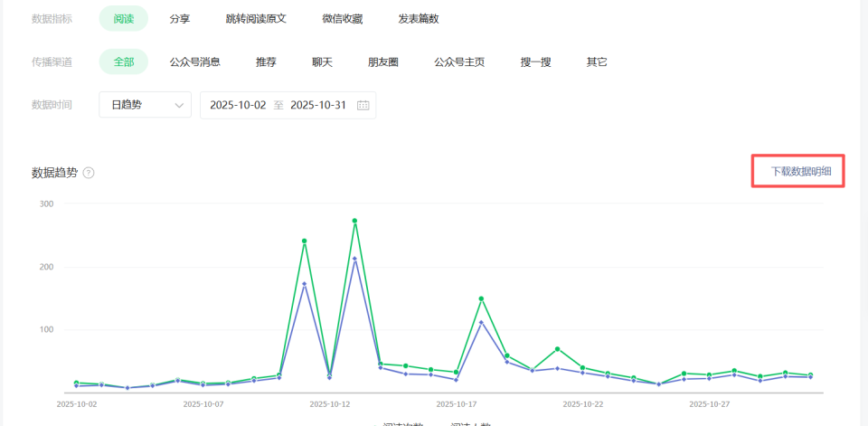Select the 发表篇数 metric
Viewport: 868px width, 426px height.
(419, 19)
